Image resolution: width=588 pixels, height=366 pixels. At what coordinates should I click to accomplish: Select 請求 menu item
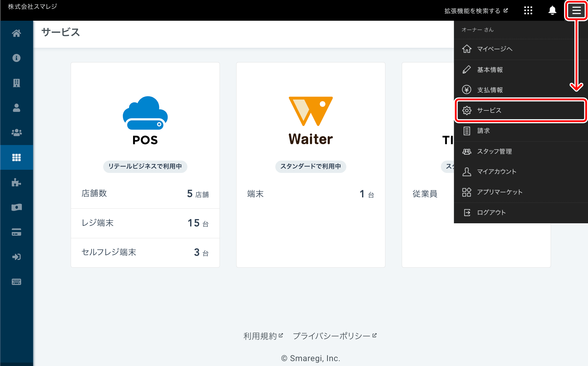pyautogui.click(x=521, y=131)
